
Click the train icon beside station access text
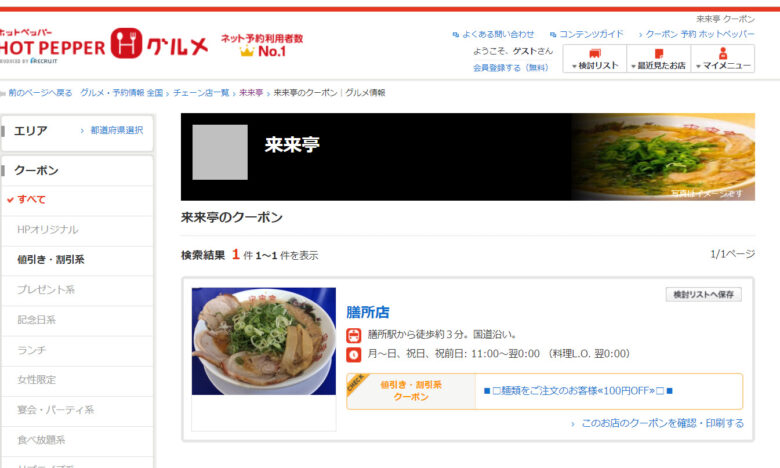(x=354, y=335)
